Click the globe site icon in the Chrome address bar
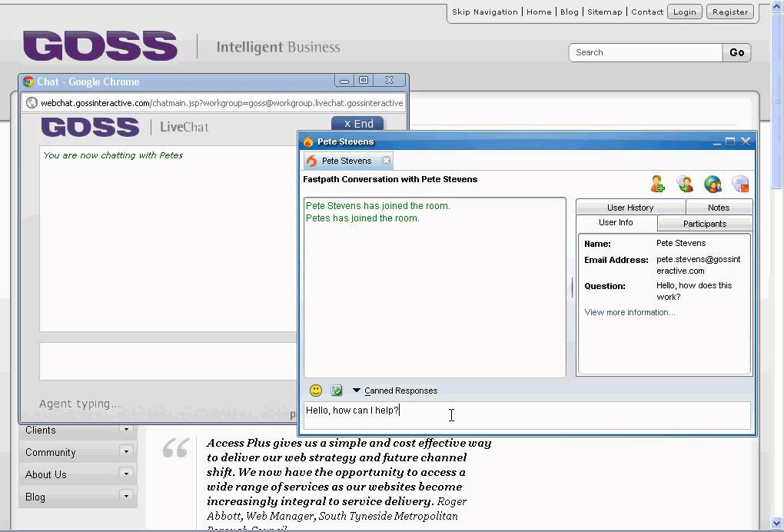Screen dimensions: 784x532 [32, 102]
